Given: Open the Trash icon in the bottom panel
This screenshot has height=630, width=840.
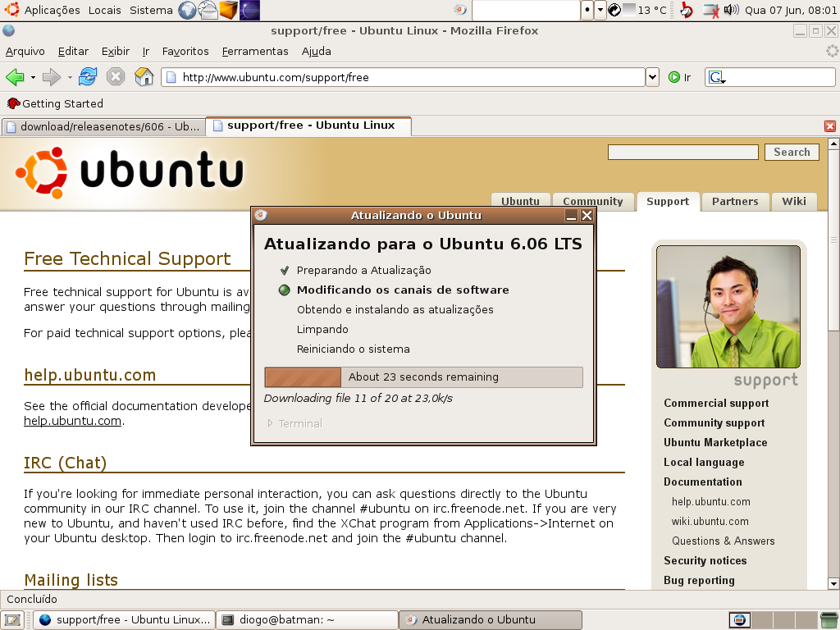Looking at the screenshot, I should point(829,620).
